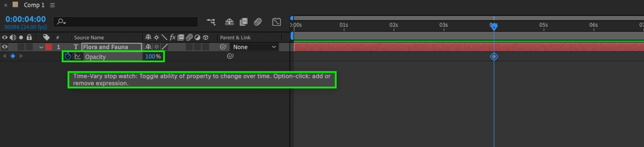644x147 pixels.
Task: Click the pick whip on the layer row
Action: coord(223,47)
